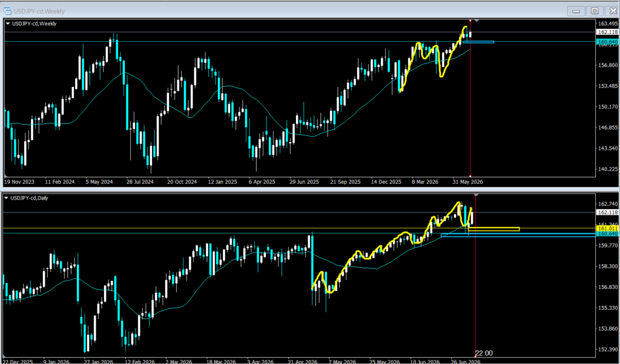Click the 5 May 2024 date on Weekly axis
The height and width of the screenshot is (364, 620).
(x=99, y=182)
